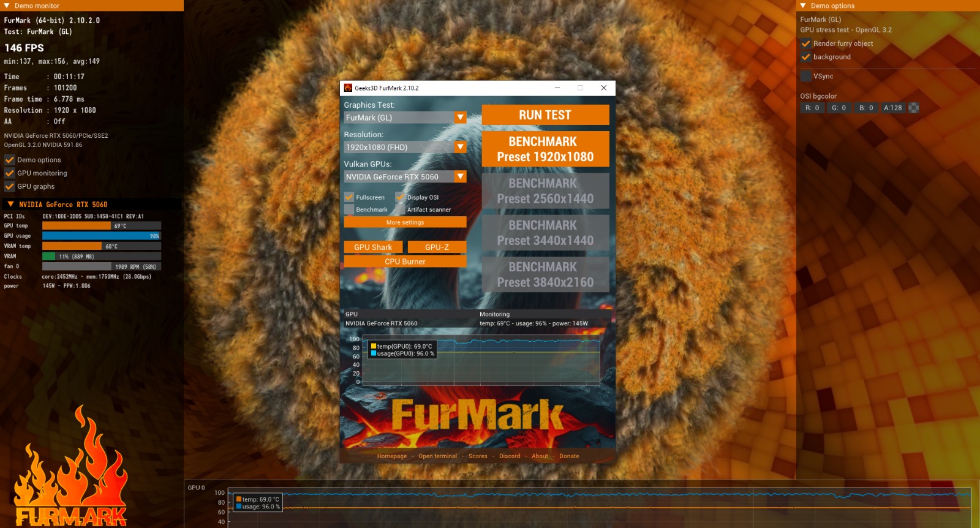This screenshot has width=980, height=528.
Task: Enable the Artifact scanner checkbox
Action: [x=400, y=209]
